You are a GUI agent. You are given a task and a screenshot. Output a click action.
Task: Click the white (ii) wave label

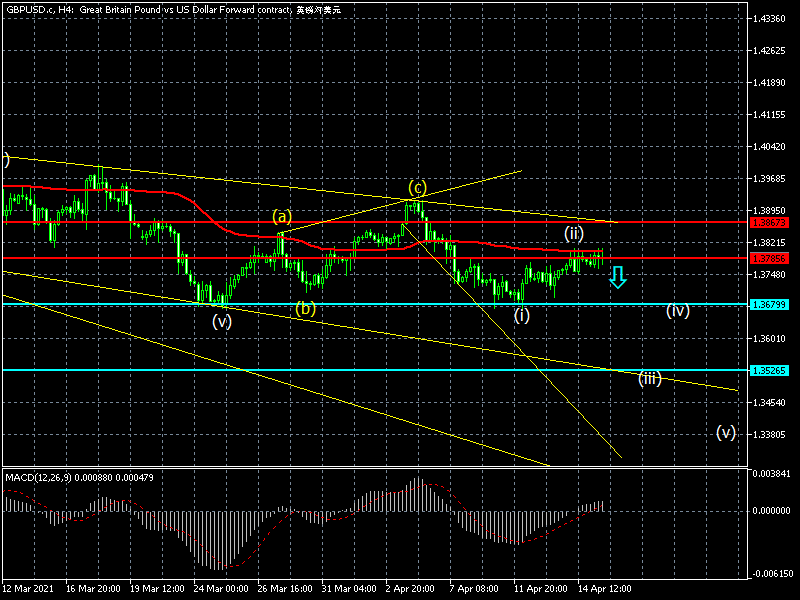[573, 233]
